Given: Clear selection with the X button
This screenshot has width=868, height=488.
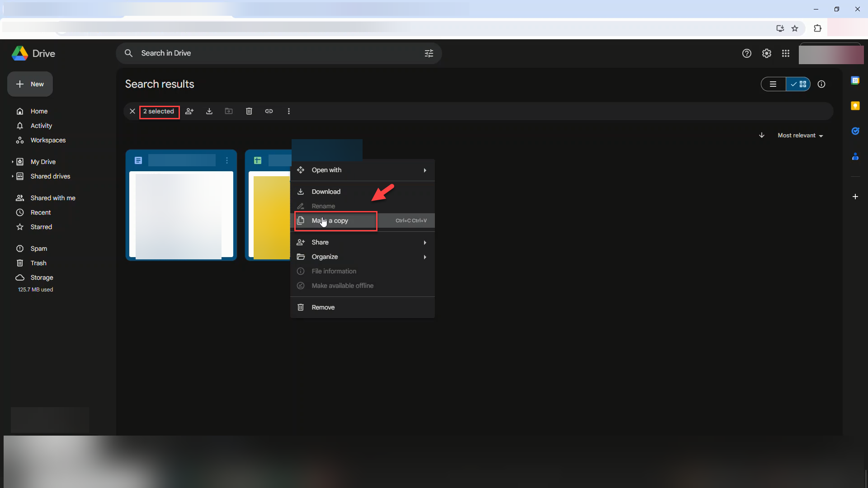Looking at the screenshot, I should pyautogui.click(x=132, y=111).
